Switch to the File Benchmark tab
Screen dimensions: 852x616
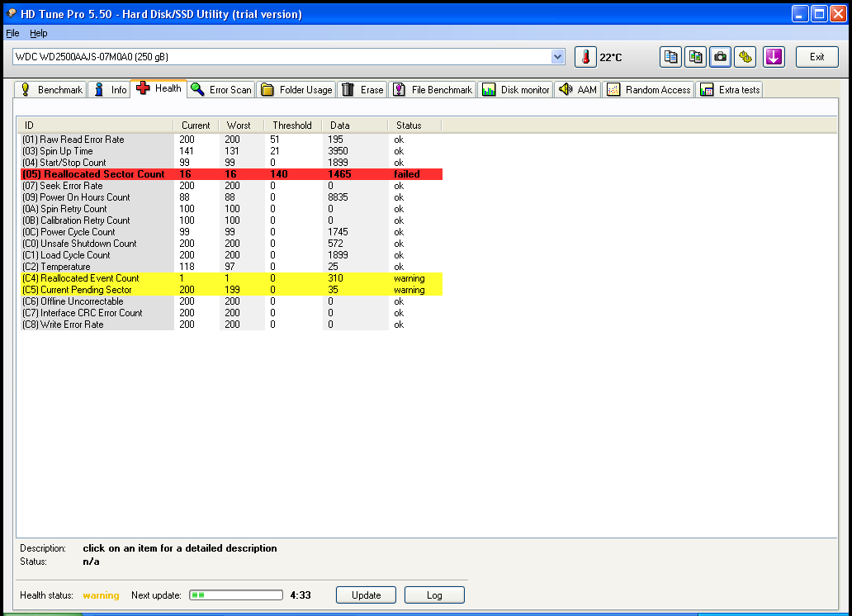pyautogui.click(x=433, y=90)
